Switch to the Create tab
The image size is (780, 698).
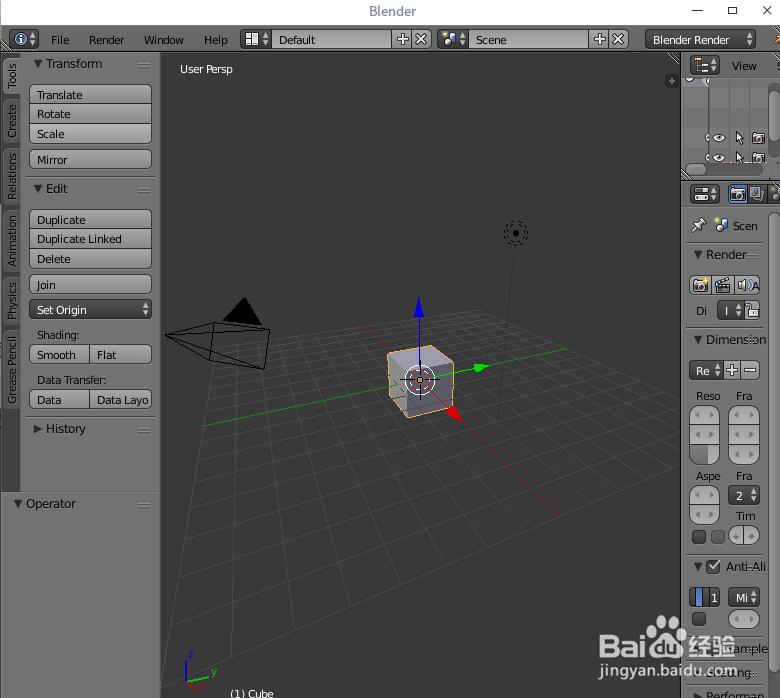click(x=12, y=121)
